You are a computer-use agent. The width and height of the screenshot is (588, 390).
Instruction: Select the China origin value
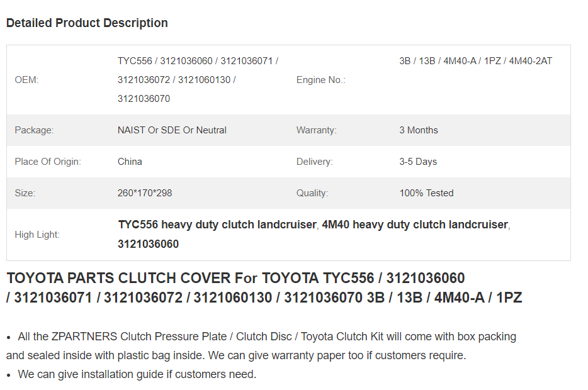pos(130,162)
